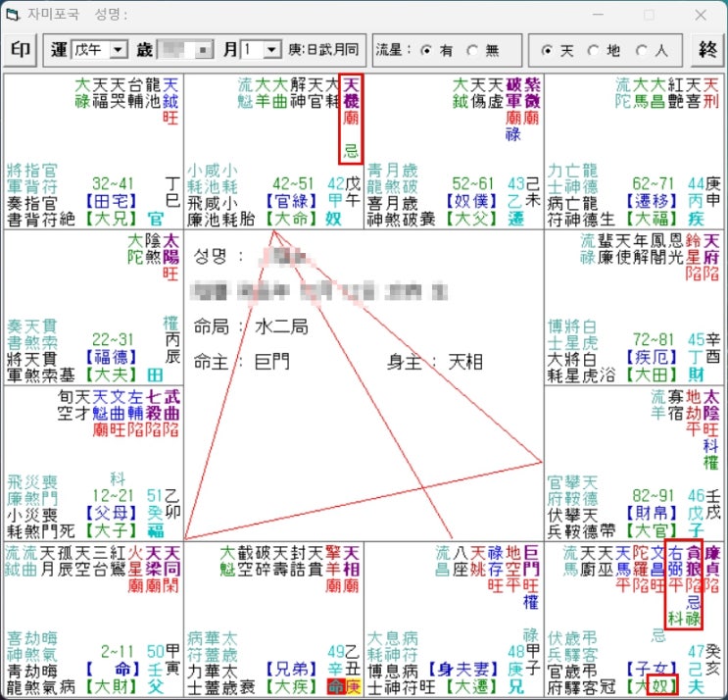Click the 【大遷】 decade palace label
Image resolution: width=728 pixels, height=700 pixels.
(471, 686)
